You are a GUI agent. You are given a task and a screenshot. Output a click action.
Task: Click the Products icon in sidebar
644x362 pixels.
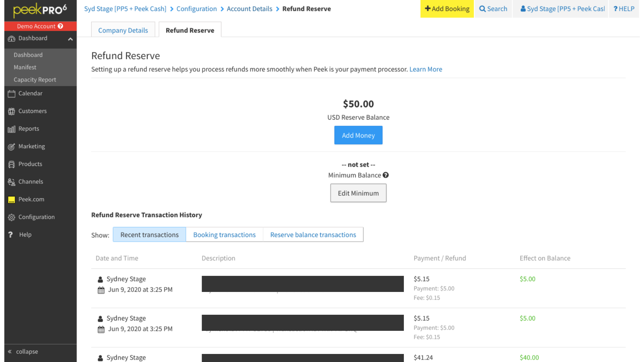click(11, 164)
